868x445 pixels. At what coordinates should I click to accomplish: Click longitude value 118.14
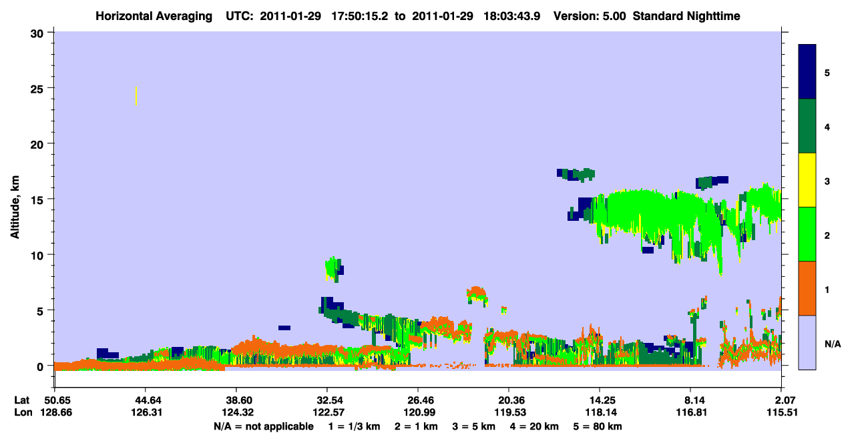tap(600, 413)
